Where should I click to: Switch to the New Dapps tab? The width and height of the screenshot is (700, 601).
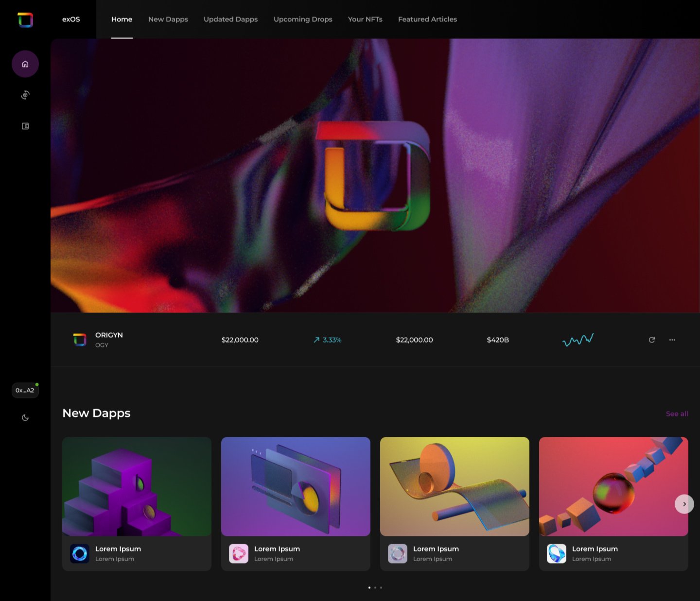coord(168,19)
